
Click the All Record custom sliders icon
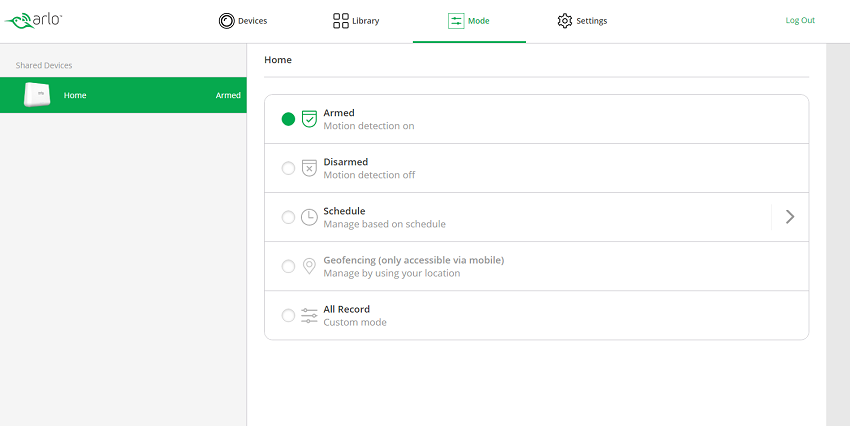tap(309, 315)
